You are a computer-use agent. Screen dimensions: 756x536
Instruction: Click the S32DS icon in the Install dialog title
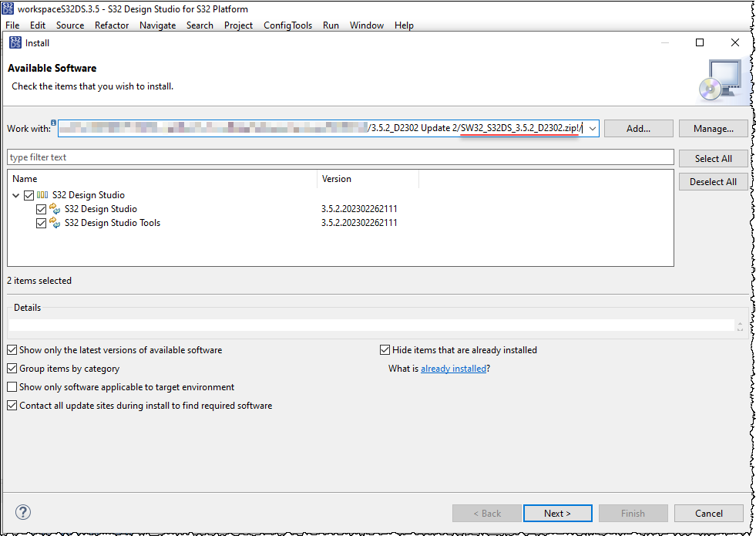(x=15, y=42)
